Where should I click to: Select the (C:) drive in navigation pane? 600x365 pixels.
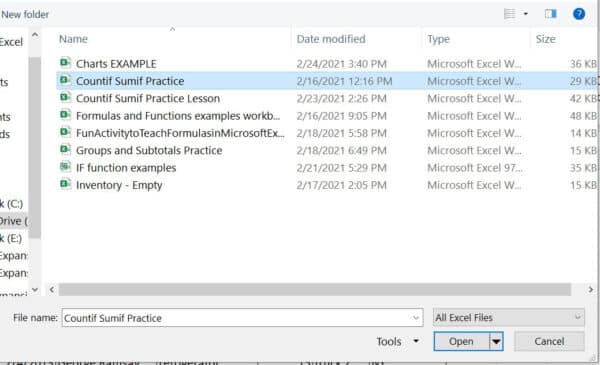(x=11, y=204)
